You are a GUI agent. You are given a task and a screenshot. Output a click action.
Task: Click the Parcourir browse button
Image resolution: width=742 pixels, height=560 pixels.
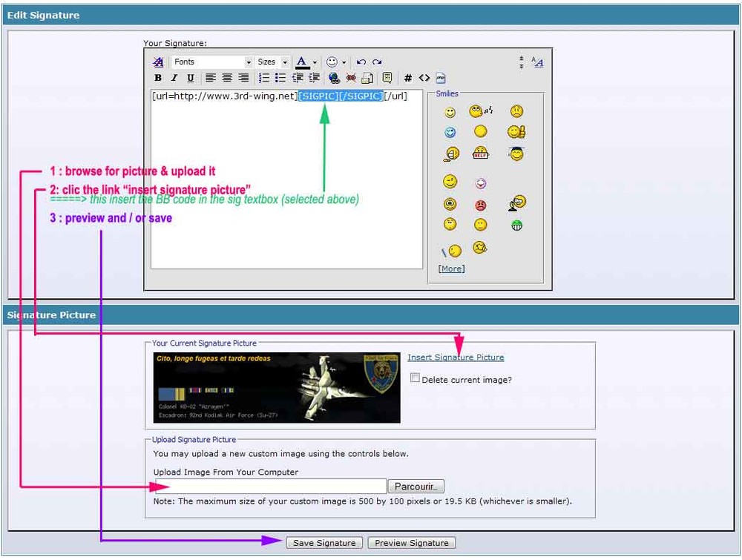click(x=416, y=487)
